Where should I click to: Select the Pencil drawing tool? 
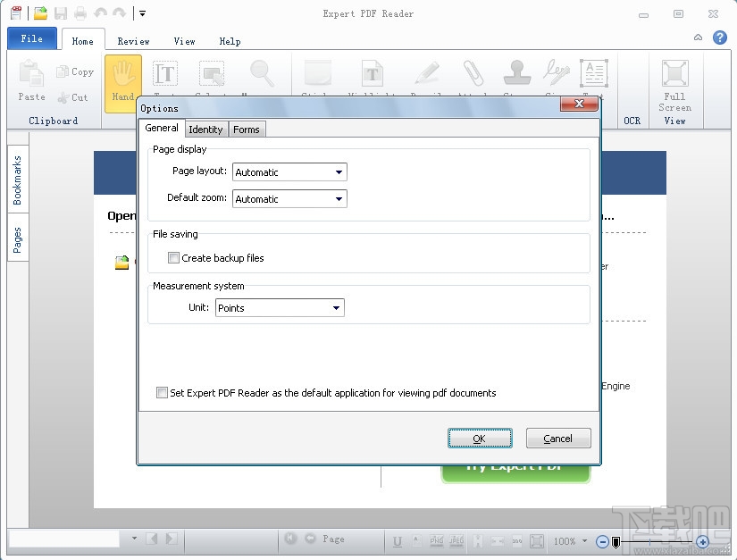coord(426,73)
